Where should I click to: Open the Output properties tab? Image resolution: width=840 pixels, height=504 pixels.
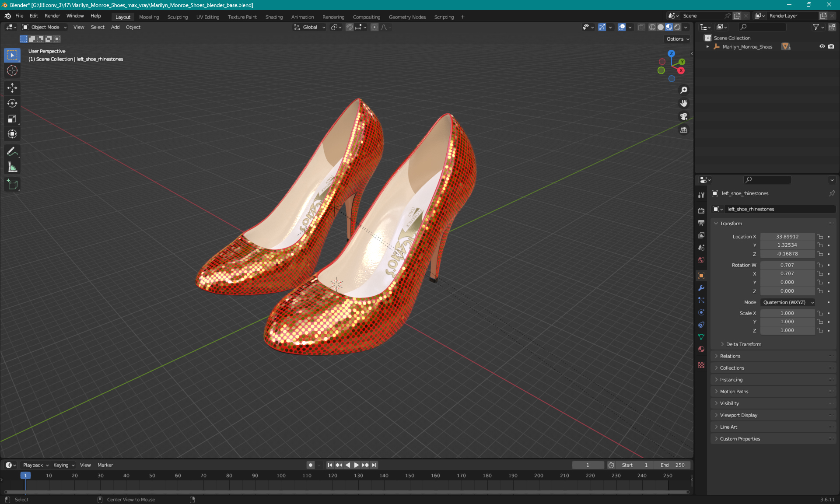(701, 223)
